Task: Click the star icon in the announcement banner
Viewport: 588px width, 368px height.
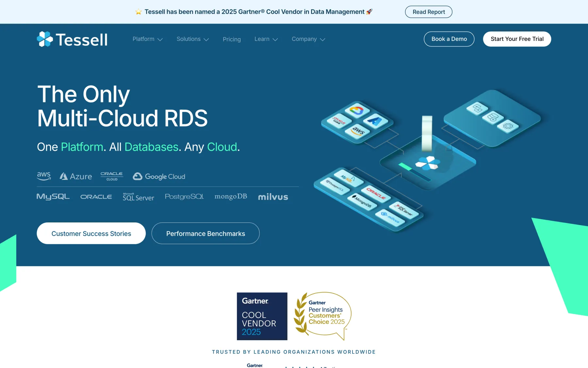Action: point(139,12)
